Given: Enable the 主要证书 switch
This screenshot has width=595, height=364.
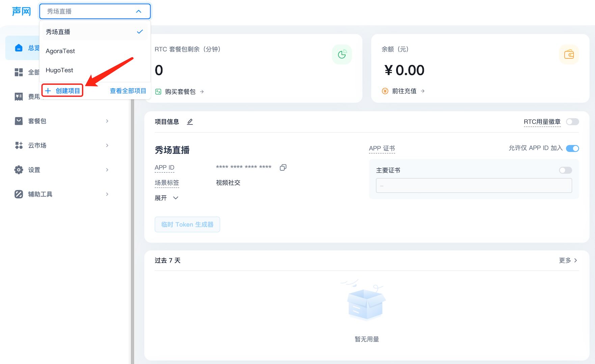Looking at the screenshot, I should (x=566, y=170).
